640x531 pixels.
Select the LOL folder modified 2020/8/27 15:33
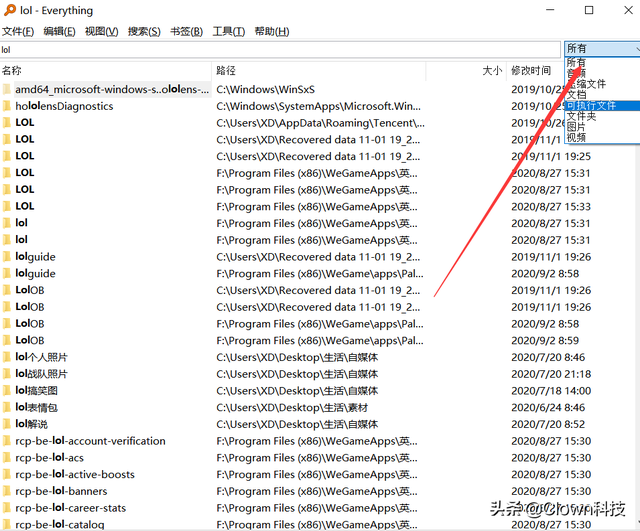click(x=24, y=207)
